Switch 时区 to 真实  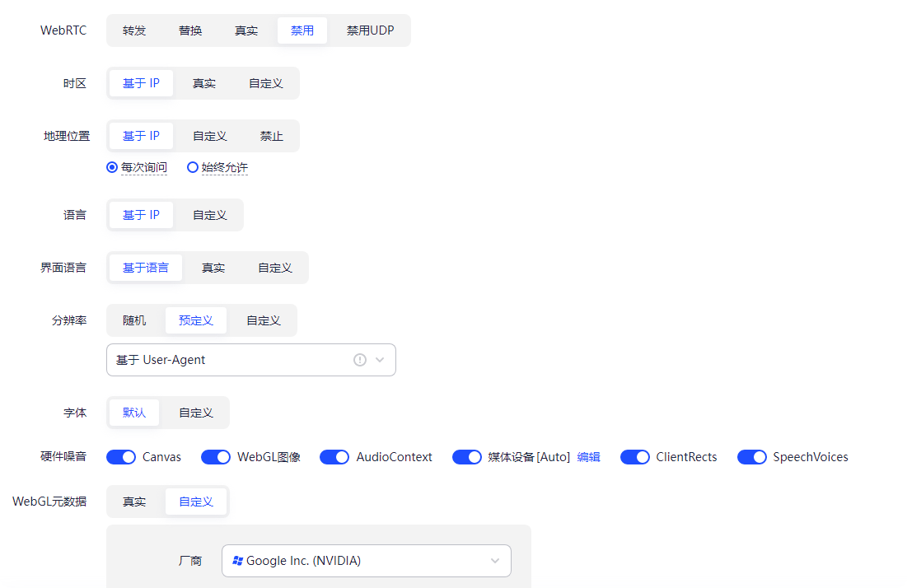(203, 82)
